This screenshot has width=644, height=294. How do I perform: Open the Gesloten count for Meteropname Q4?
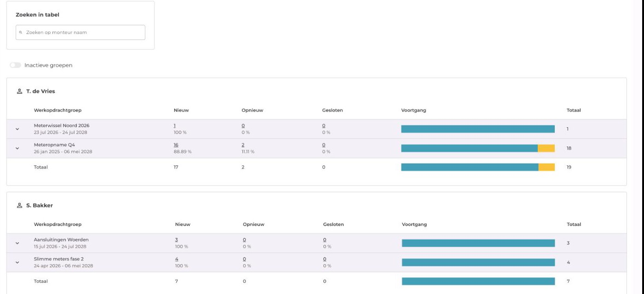[324, 145]
